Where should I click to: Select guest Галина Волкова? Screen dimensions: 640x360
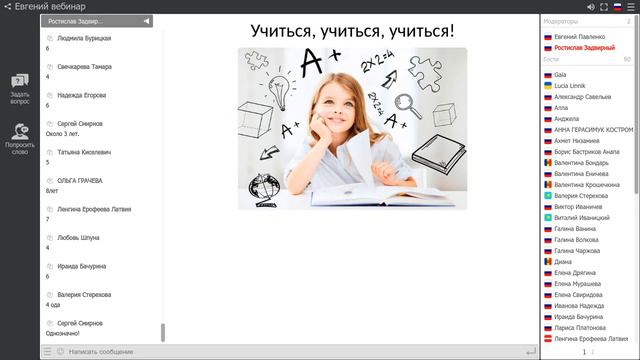tap(576, 240)
